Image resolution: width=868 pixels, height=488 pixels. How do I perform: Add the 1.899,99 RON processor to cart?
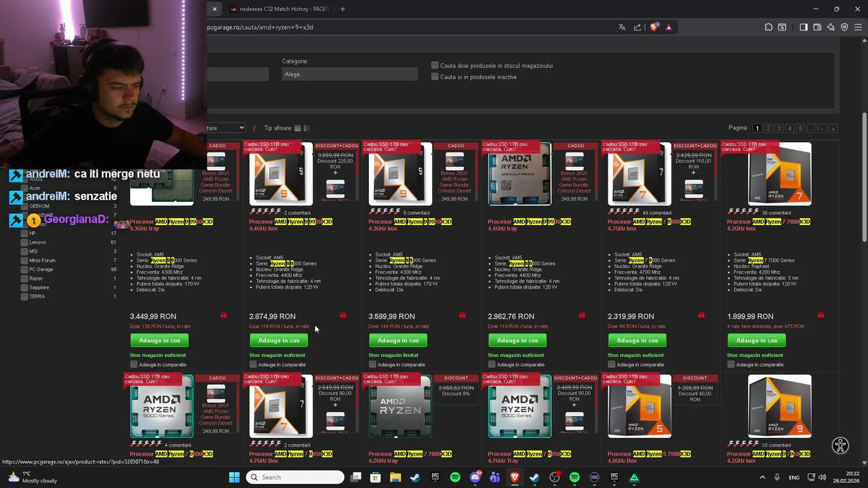[756, 340]
